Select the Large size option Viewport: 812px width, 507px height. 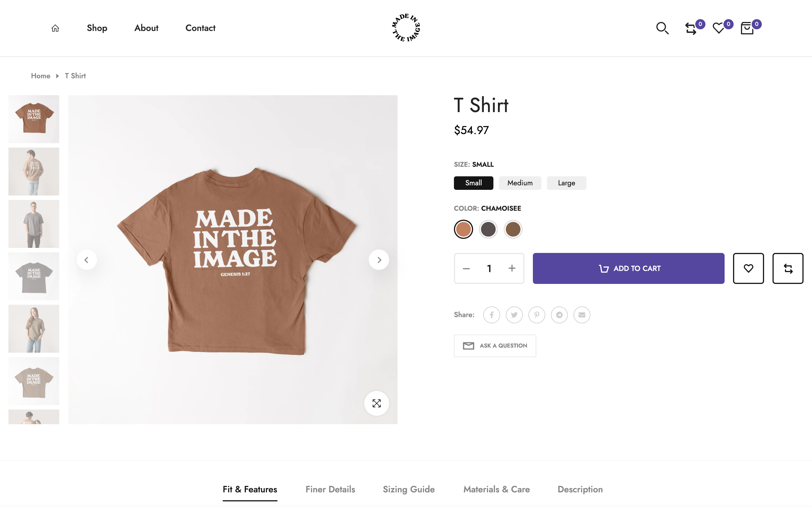click(x=566, y=183)
